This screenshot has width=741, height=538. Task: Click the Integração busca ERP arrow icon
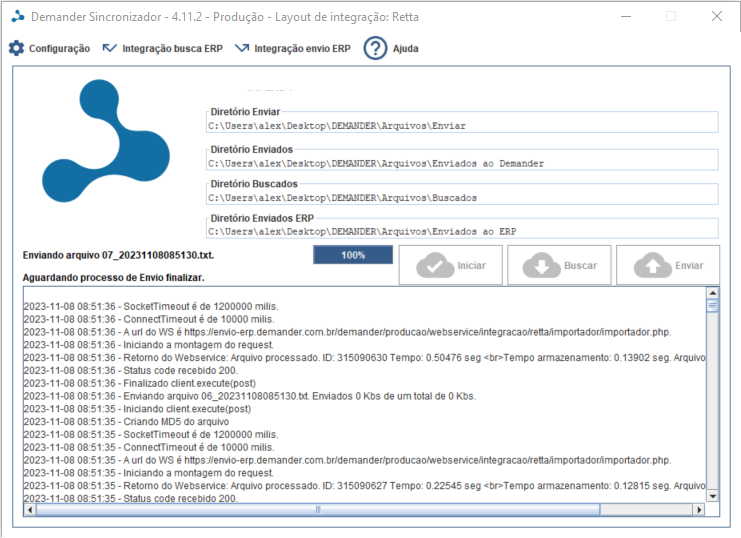[x=110, y=48]
